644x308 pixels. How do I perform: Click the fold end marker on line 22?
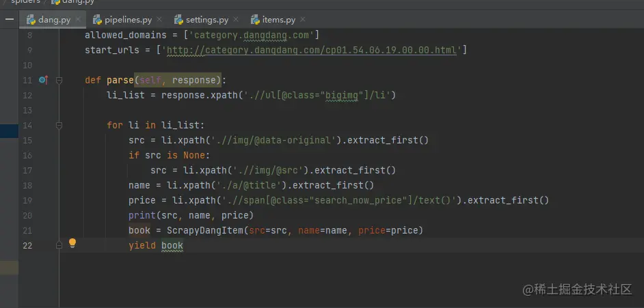59,245
